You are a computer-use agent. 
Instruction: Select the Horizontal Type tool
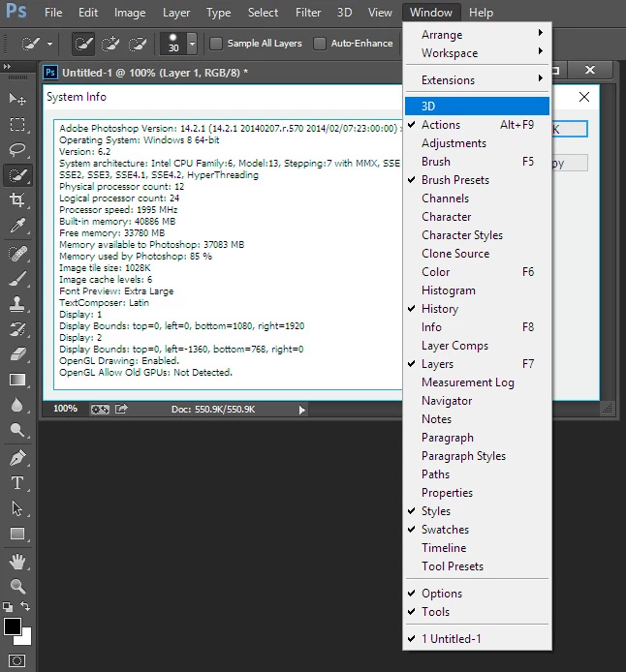coord(17,483)
